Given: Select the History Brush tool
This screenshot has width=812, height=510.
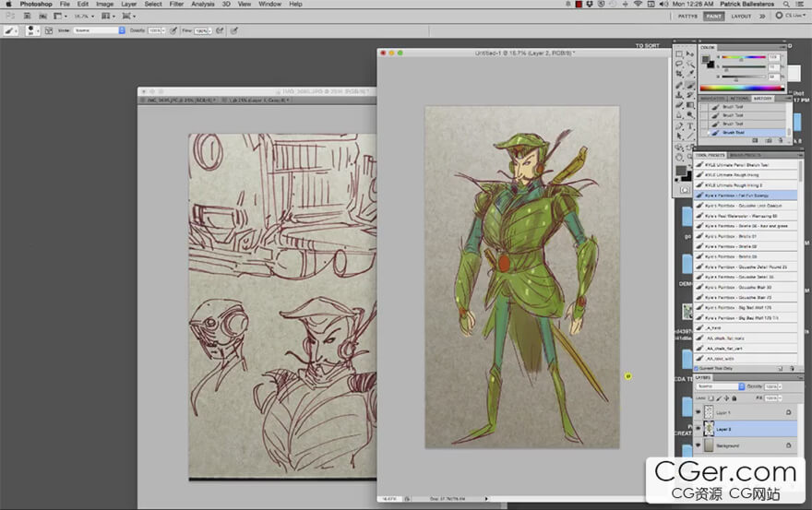Looking at the screenshot, I should (x=690, y=95).
